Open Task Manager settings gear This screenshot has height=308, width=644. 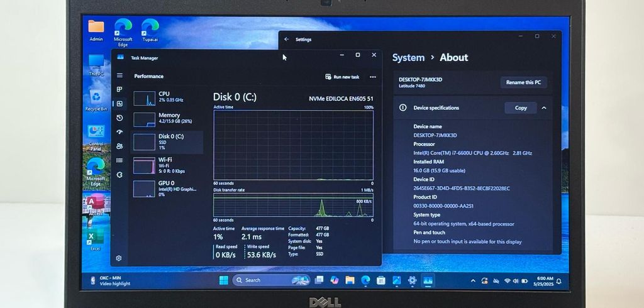pyautogui.click(x=119, y=258)
